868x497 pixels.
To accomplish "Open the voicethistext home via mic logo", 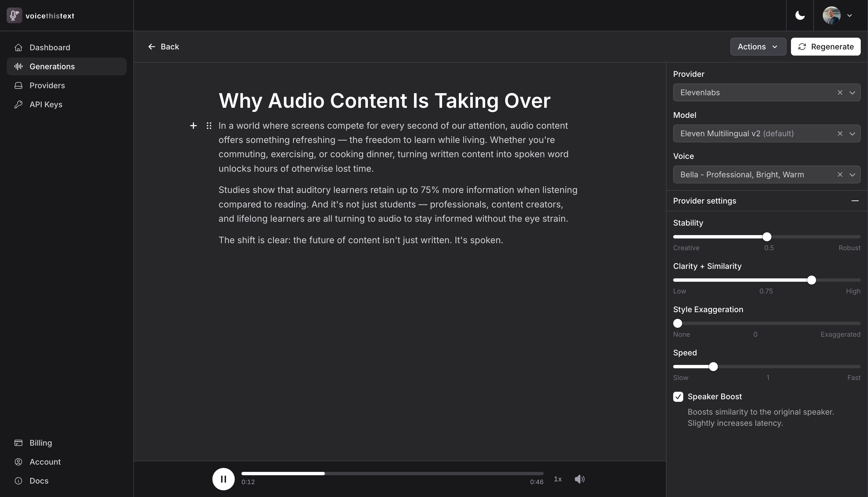I will [x=14, y=15].
